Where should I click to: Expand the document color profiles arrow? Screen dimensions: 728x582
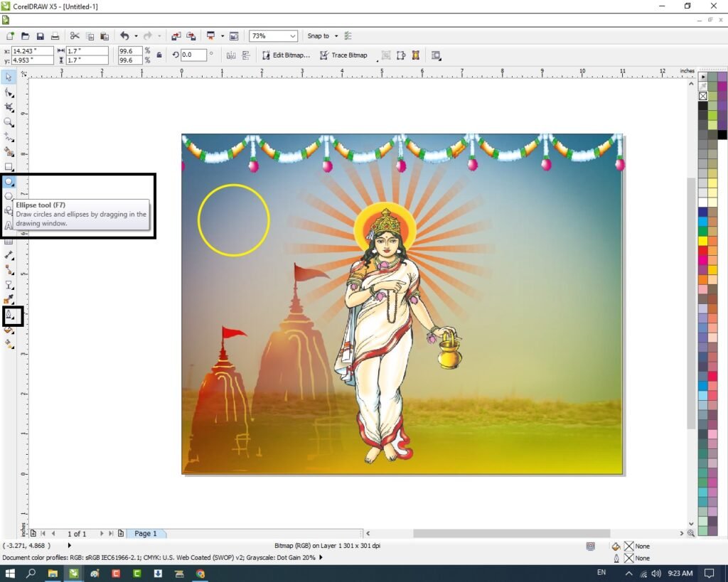point(321,557)
